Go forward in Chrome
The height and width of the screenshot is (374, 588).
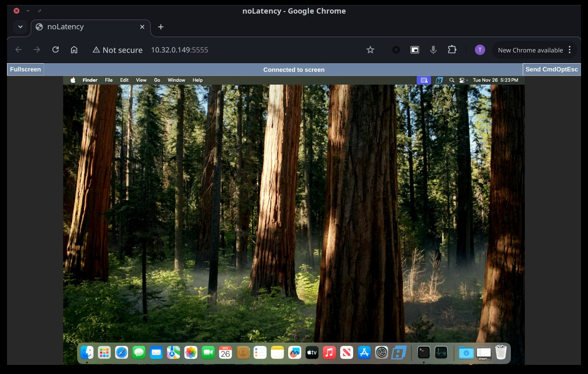click(x=37, y=50)
